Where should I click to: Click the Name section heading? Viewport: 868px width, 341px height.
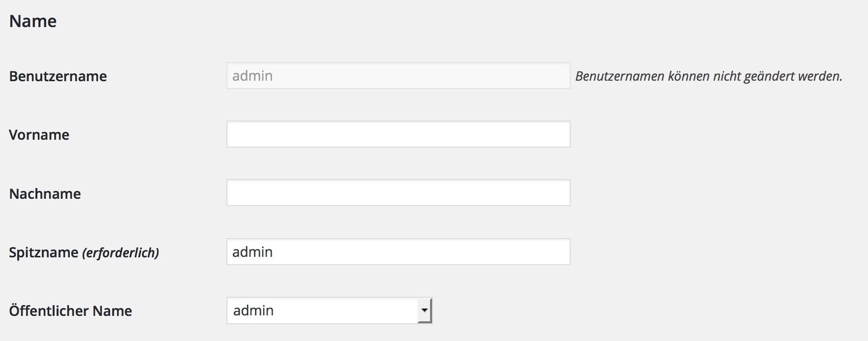click(33, 21)
